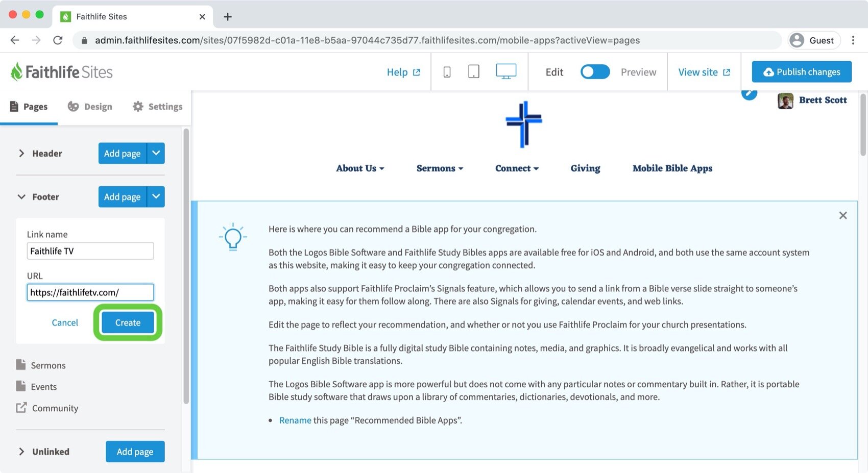This screenshot has width=868, height=473.
Task: Click the URL input field
Action: tap(90, 292)
